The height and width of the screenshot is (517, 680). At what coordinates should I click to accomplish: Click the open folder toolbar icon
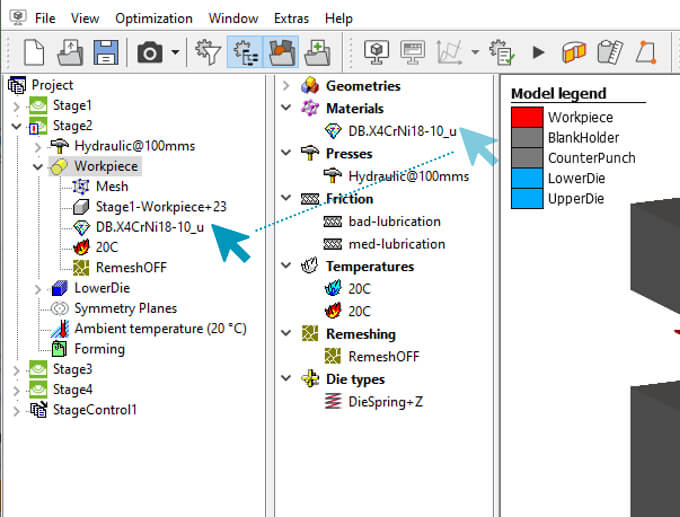click(70, 51)
